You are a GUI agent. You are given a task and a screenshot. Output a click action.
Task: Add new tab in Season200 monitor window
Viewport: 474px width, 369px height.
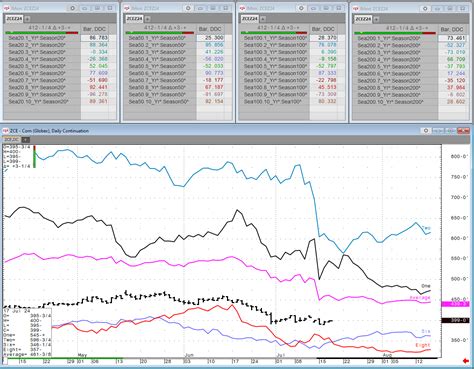376,19
